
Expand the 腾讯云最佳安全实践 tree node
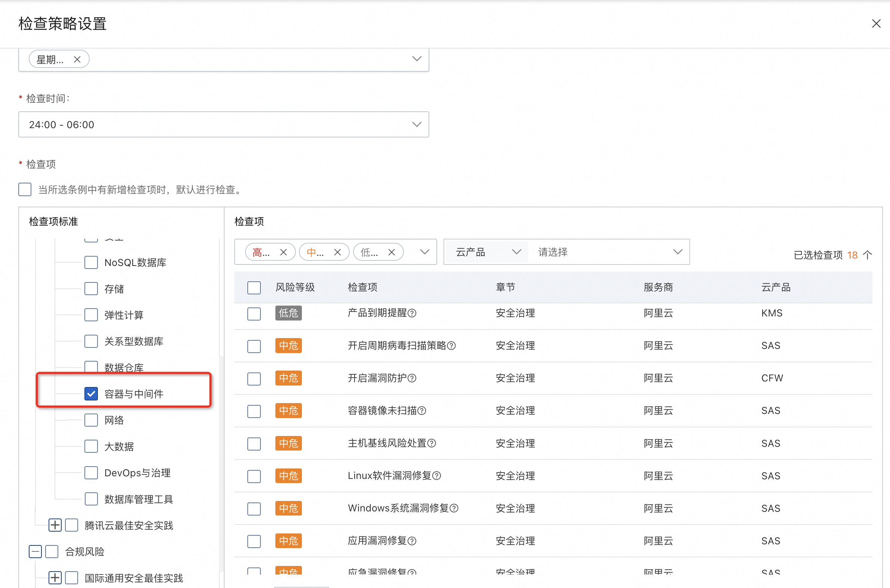click(55, 525)
